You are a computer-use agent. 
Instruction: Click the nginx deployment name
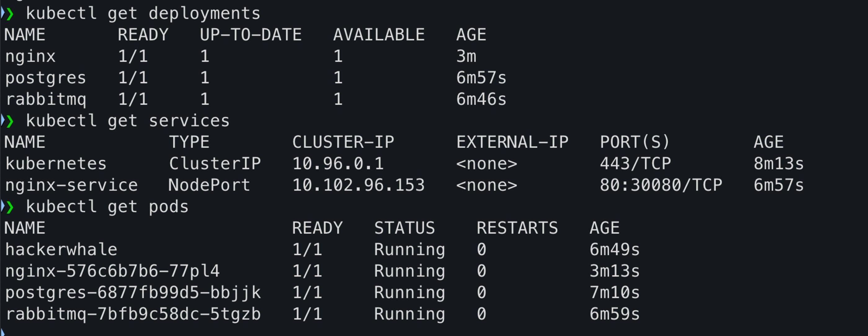(x=30, y=56)
